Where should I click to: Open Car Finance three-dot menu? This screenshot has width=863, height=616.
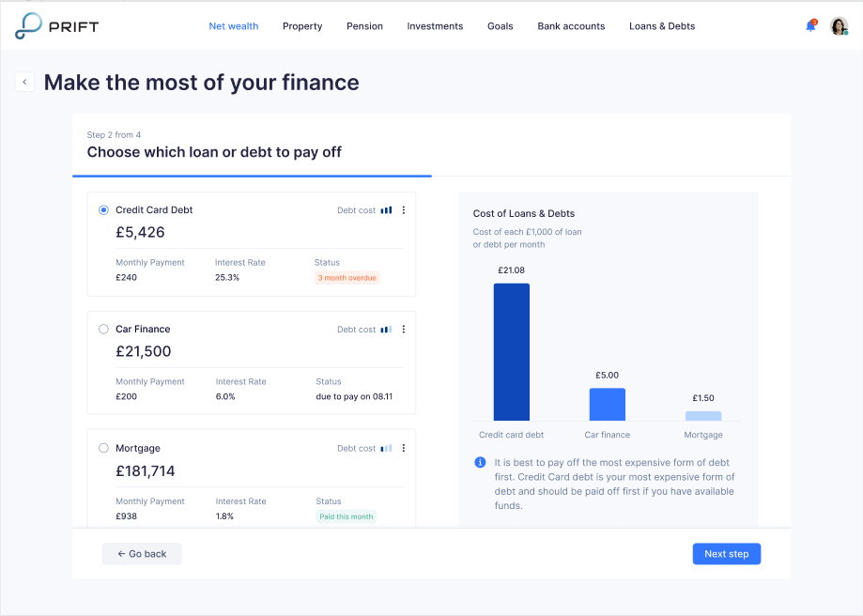[x=404, y=330]
